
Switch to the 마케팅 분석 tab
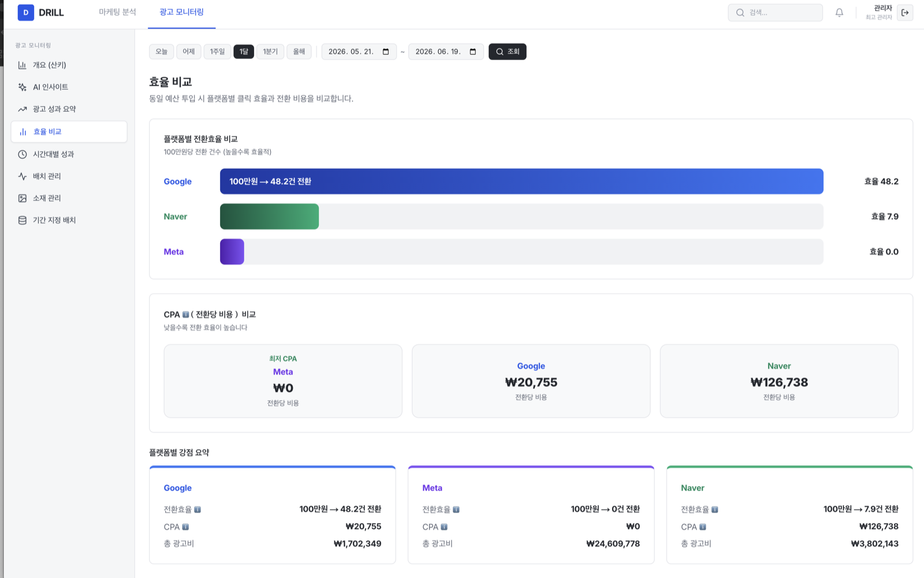(x=117, y=12)
